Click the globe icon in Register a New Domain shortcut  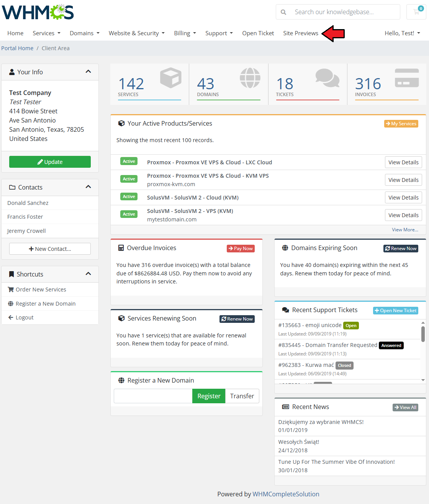(x=11, y=304)
